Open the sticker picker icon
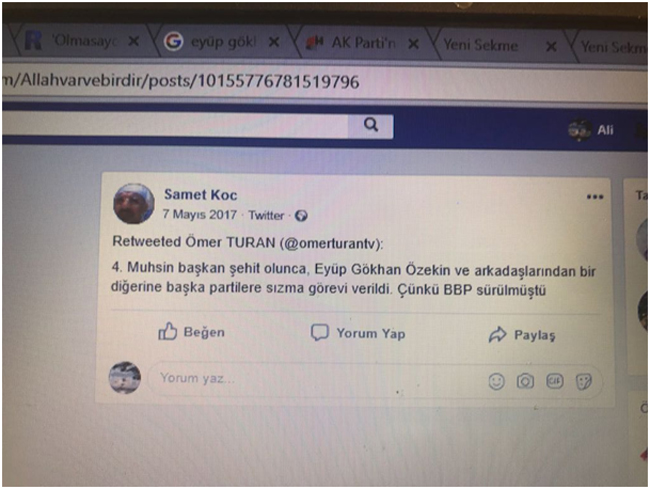Screen dimensions: 650x489 584,382
